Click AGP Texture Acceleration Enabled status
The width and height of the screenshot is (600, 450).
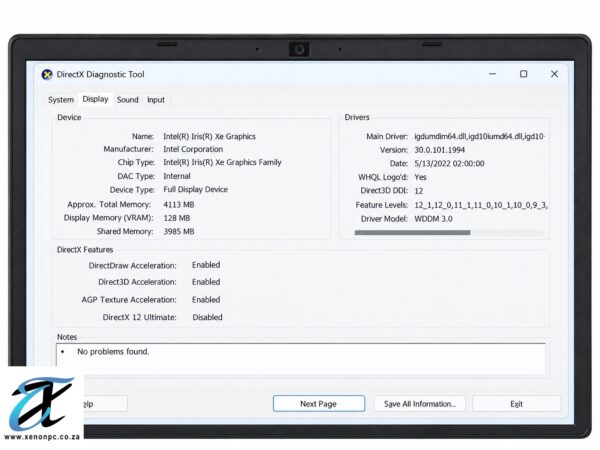pyautogui.click(x=206, y=300)
